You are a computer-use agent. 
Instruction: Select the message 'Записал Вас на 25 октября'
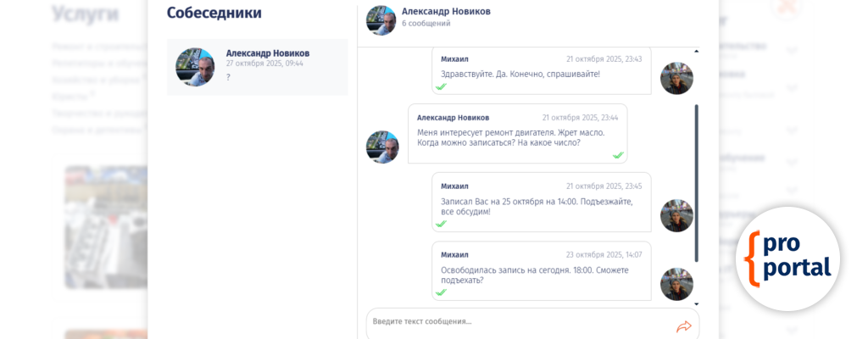pos(537,206)
